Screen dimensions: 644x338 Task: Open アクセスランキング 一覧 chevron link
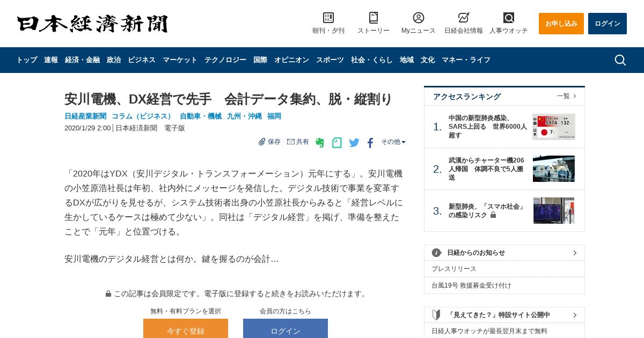567,96
